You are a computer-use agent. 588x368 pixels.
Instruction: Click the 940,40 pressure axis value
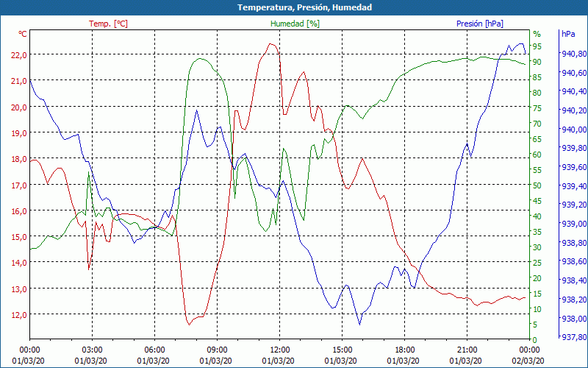tap(574, 91)
